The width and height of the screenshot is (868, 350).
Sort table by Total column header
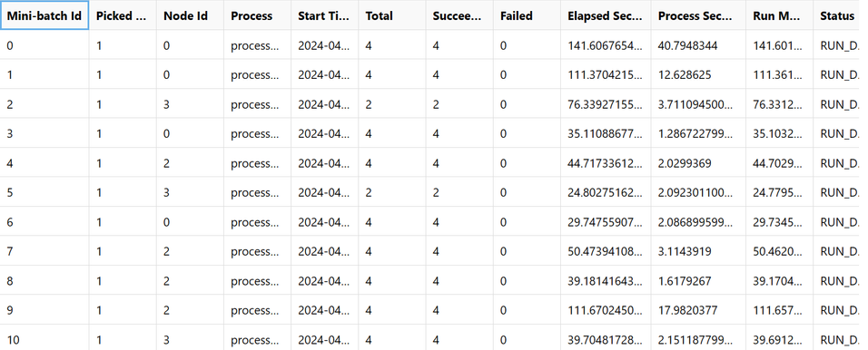point(392,15)
